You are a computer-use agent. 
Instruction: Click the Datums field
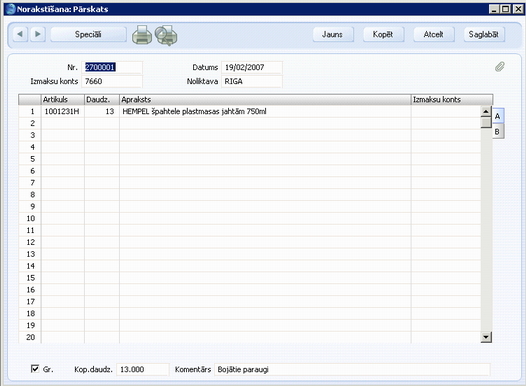coord(252,67)
